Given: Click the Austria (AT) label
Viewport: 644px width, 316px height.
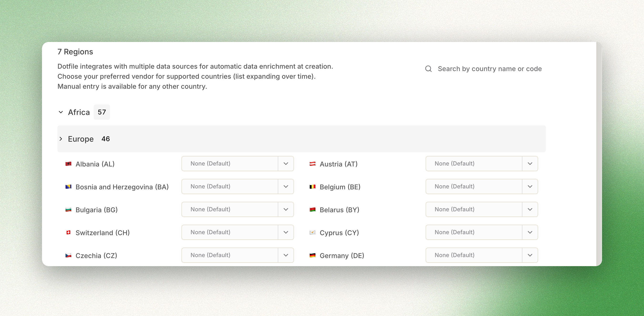Looking at the screenshot, I should [x=339, y=164].
